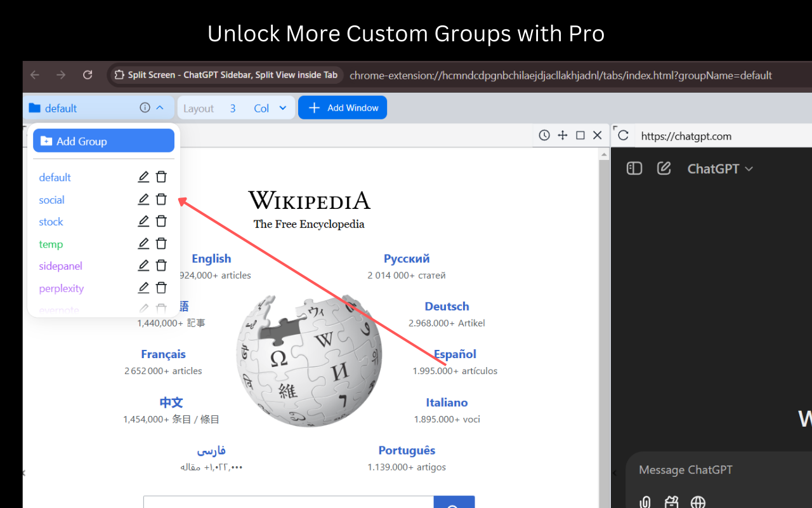Click the Wikipedia pane vertical scrollbar
812x508 pixels.
click(604, 327)
